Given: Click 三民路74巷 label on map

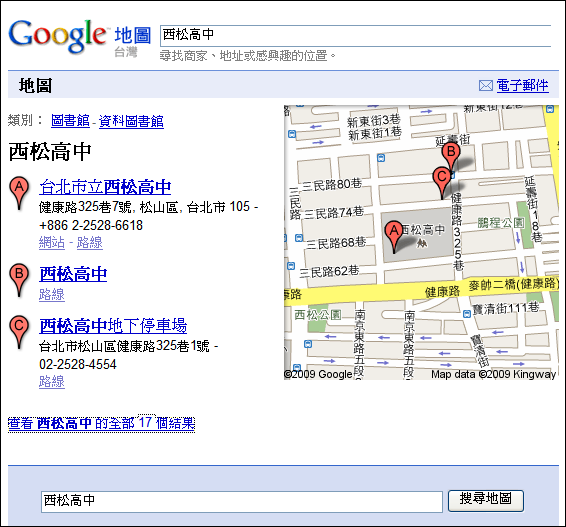Looking at the screenshot, I should point(333,213).
